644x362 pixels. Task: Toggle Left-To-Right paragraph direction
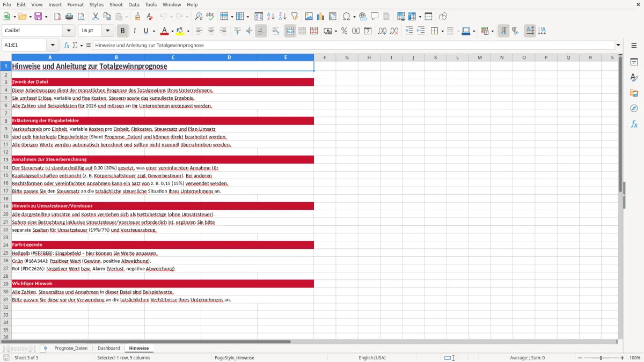[503, 31]
